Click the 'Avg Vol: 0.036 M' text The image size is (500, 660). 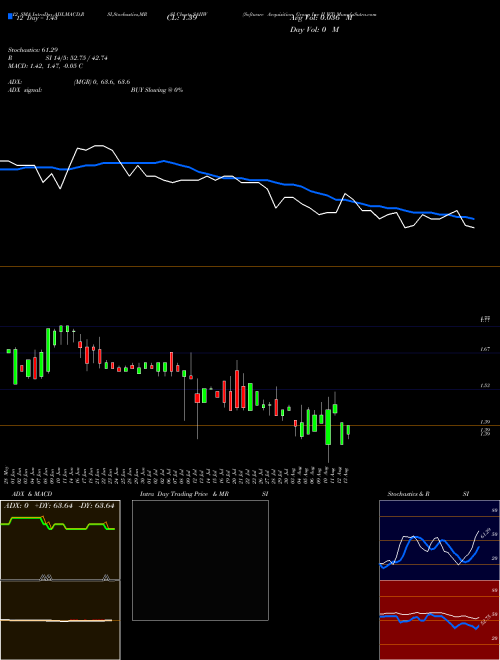(x=321, y=19)
